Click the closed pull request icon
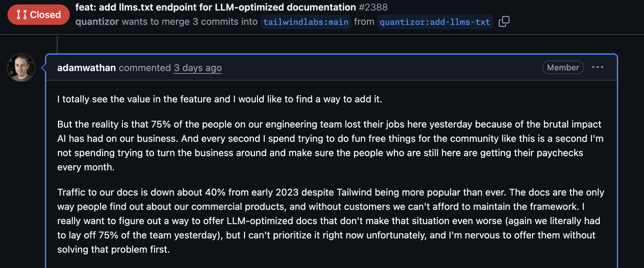This screenshot has width=644, height=268. (x=21, y=15)
